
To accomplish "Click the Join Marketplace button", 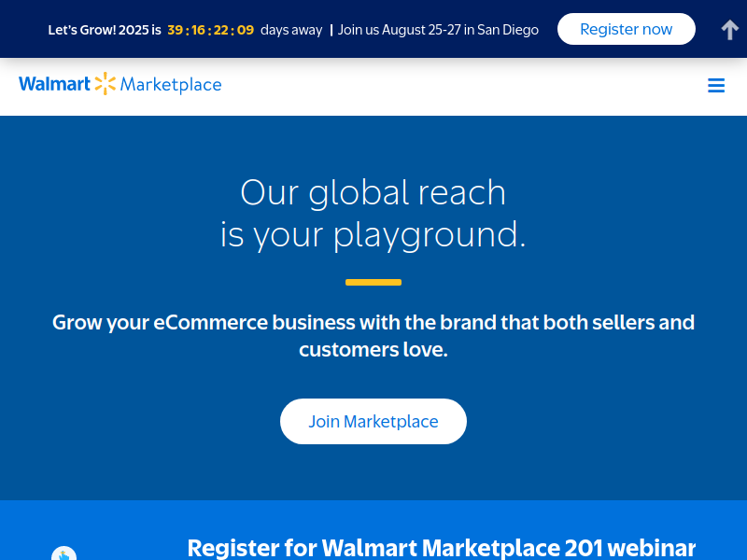I will (x=373, y=422).
